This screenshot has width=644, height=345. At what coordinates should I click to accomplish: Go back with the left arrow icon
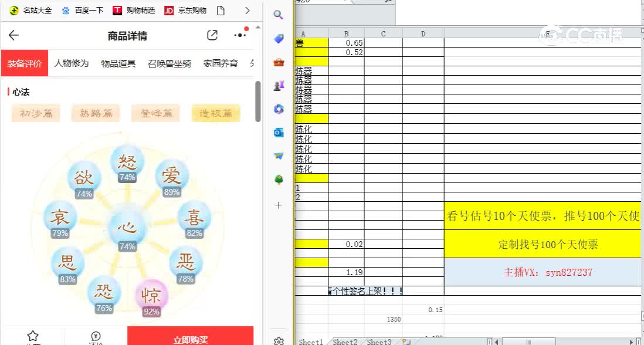[13, 35]
